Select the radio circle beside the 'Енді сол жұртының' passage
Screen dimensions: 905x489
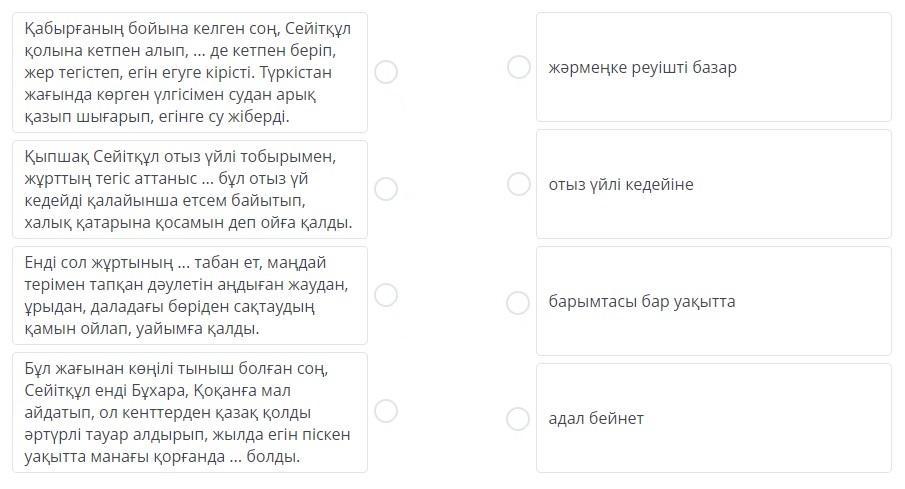386,295
